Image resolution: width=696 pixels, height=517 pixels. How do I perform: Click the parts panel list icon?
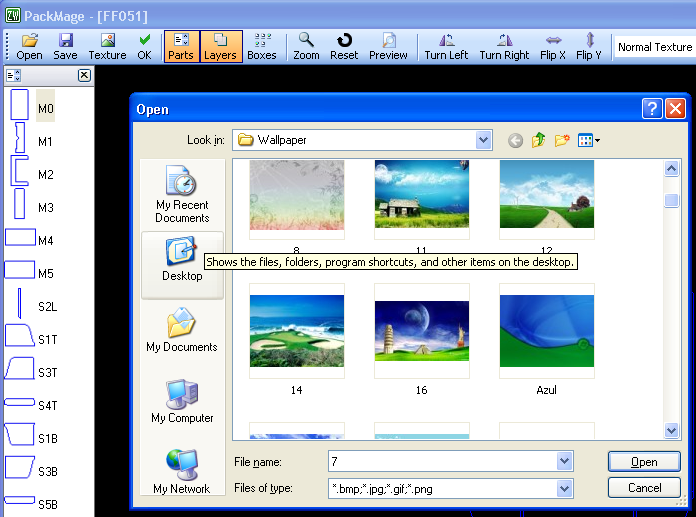point(14,75)
